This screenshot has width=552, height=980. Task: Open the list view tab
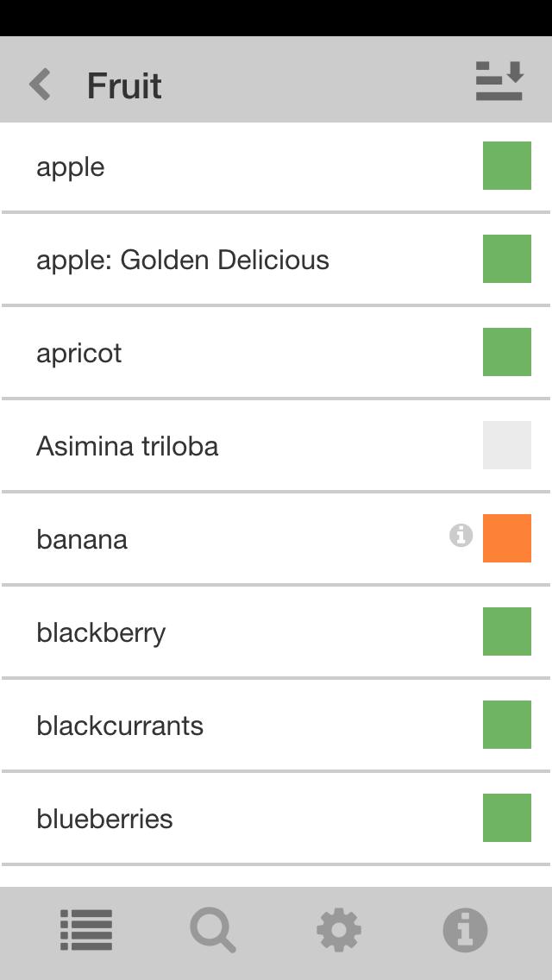86,931
